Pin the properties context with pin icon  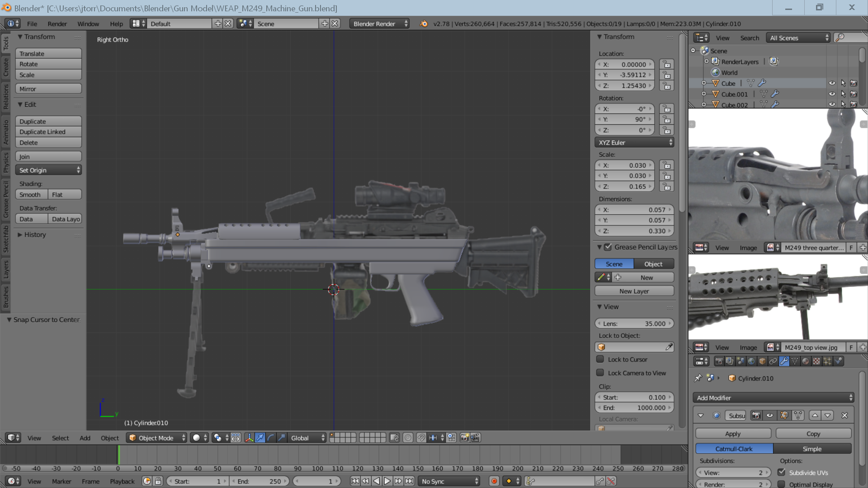click(x=698, y=378)
